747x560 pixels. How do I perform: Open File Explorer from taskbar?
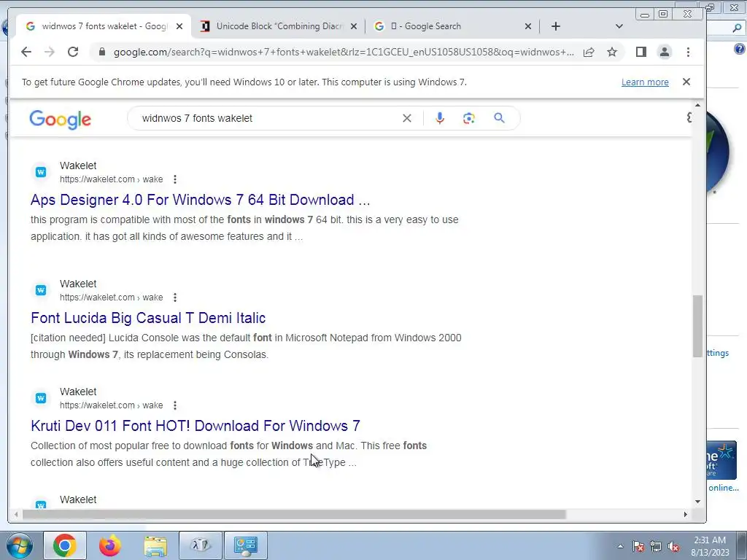(155, 545)
